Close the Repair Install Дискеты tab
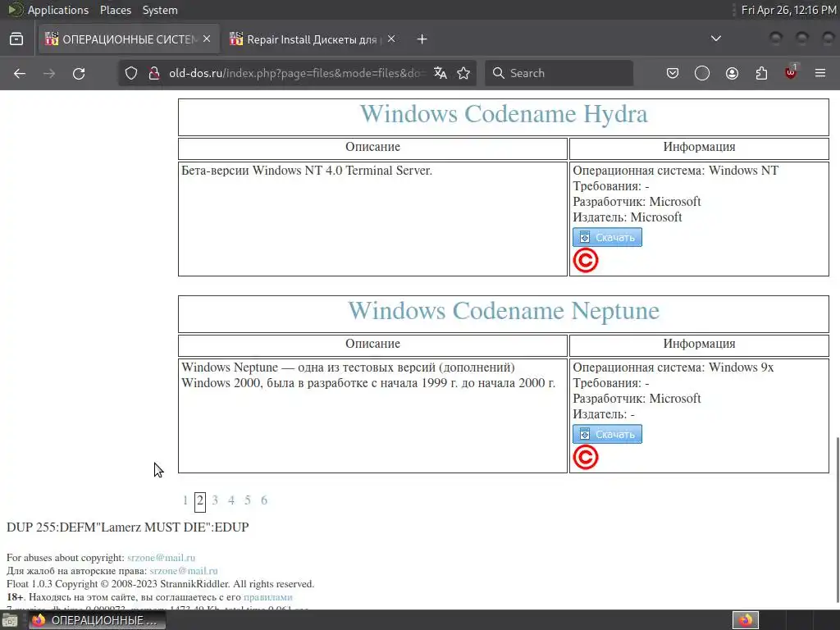The image size is (840, 630). [x=391, y=39]
